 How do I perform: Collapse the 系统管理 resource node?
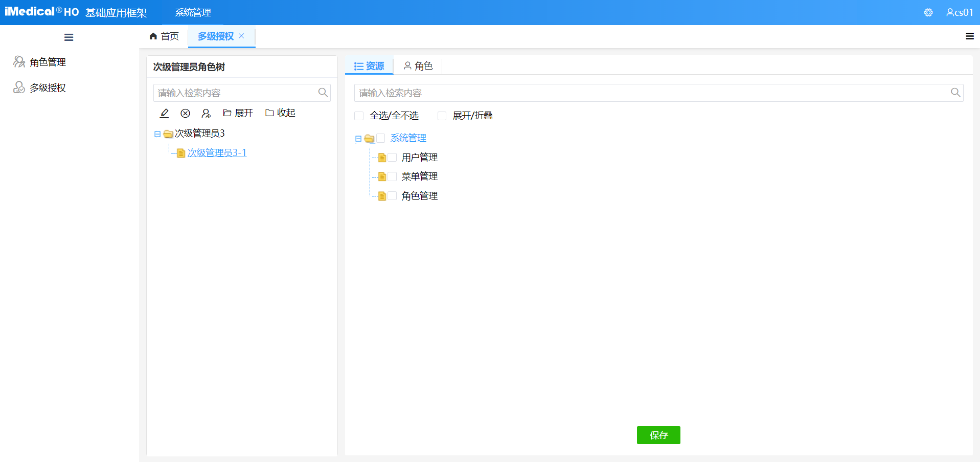[x=357, y=138]
